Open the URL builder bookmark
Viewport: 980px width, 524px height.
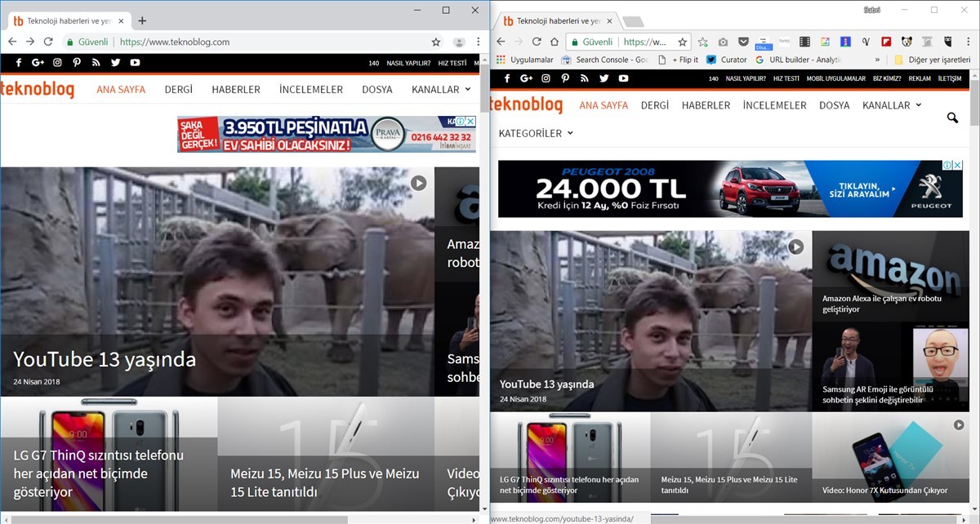click(798, 60)
